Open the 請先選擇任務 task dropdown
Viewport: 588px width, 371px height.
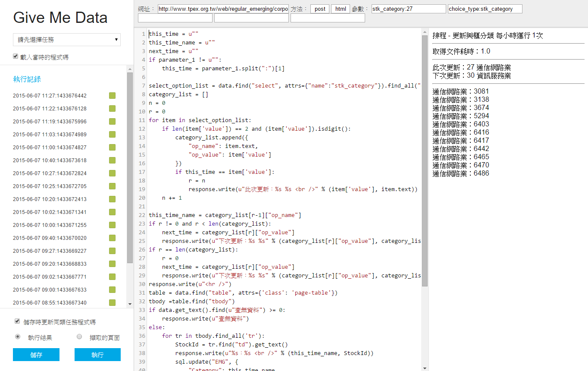coord(67,40)
